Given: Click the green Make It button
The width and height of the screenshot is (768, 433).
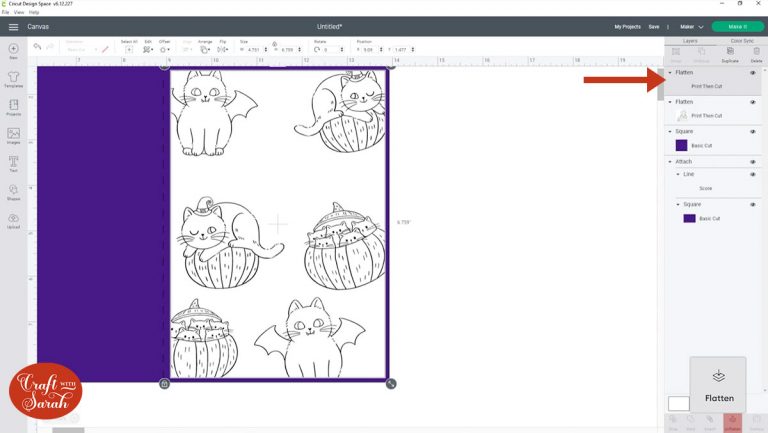Looking at the screenshot, I should (x=736, y=26).
